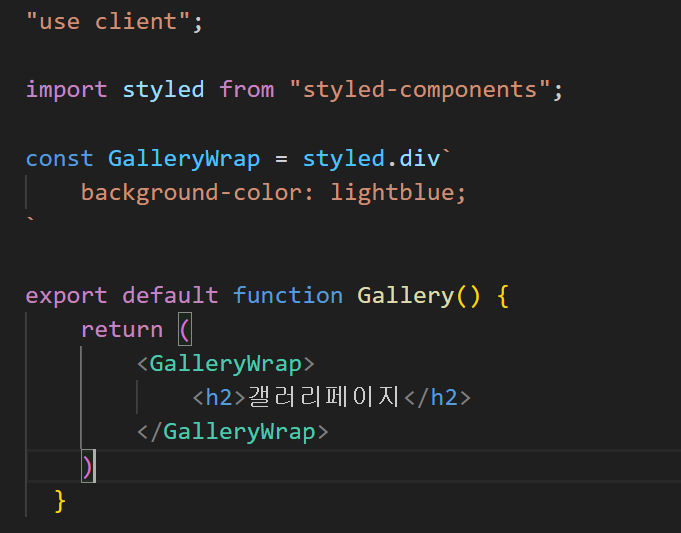
Task: Click the highlighted closing parenthesis
Action: tap(87, 466)
